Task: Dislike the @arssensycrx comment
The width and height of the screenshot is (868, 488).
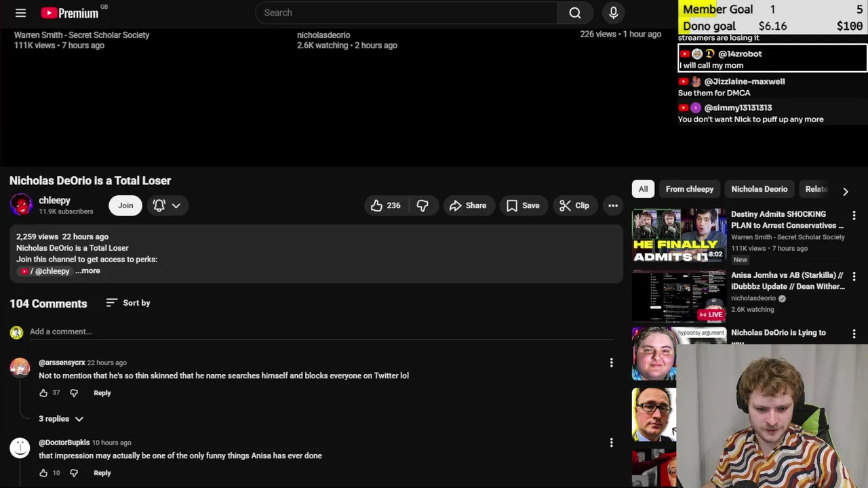Action: coord(74,393)
